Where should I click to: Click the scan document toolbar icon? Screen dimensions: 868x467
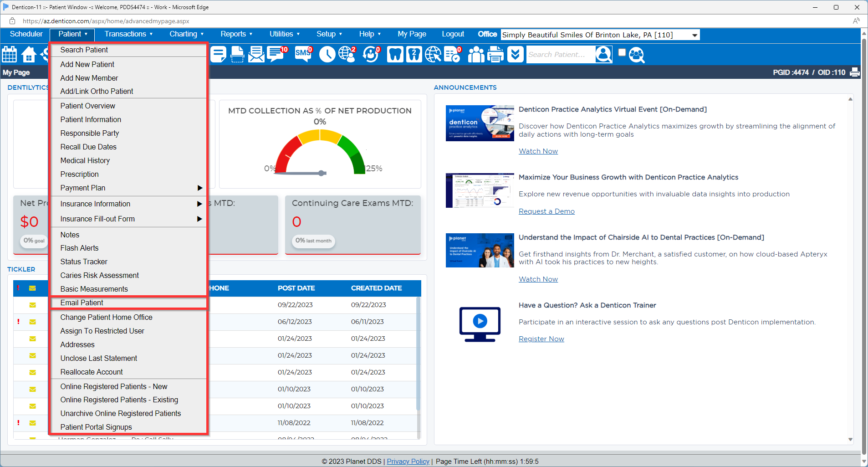pos(237,55)
